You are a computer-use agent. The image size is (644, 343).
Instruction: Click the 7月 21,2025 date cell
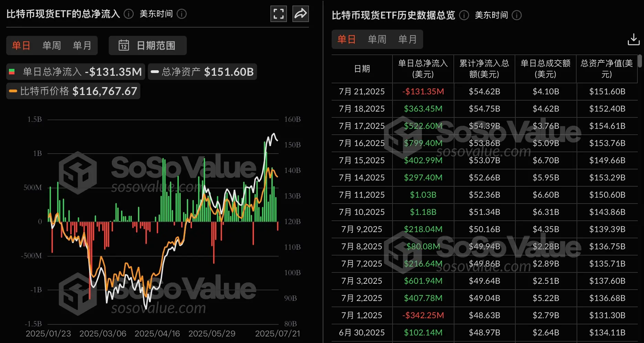click(362, 92)
